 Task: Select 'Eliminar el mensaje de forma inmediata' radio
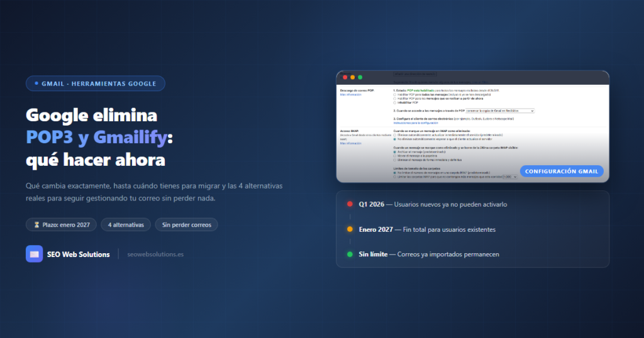coord(395,160)
